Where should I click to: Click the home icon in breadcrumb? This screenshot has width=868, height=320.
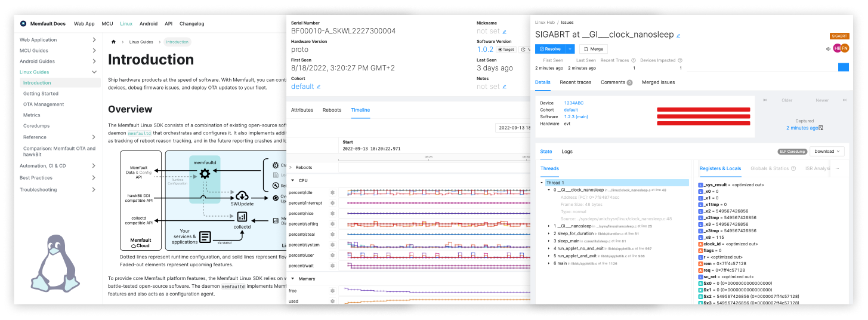(113, 42)
